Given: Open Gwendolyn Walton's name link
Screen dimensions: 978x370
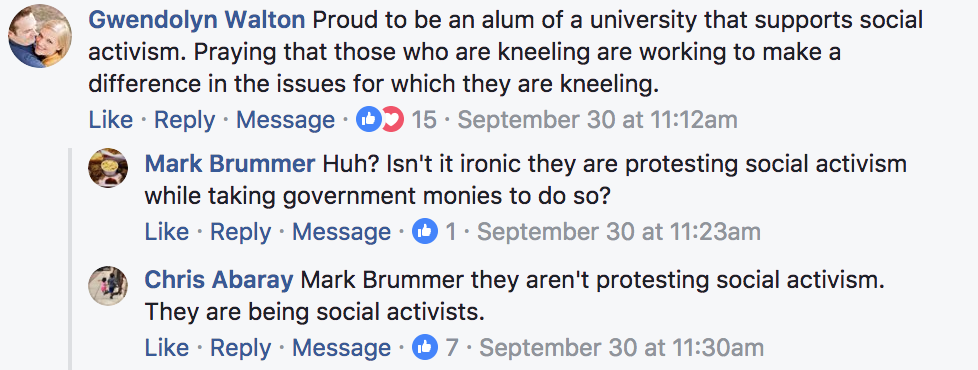Looking at the screenshot, I should pyautogui.click(x=196, y=21).
